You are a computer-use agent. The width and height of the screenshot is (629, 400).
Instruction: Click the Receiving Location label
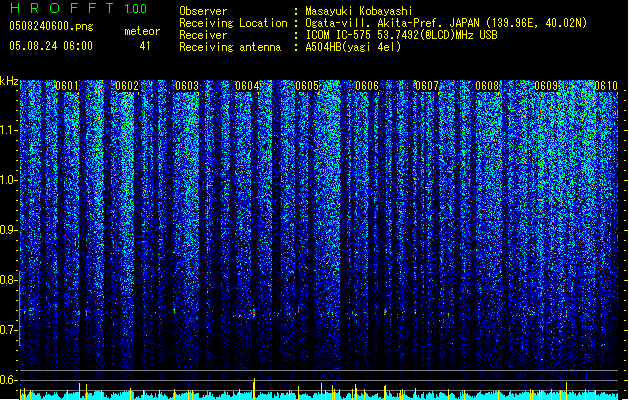[233, 24]
